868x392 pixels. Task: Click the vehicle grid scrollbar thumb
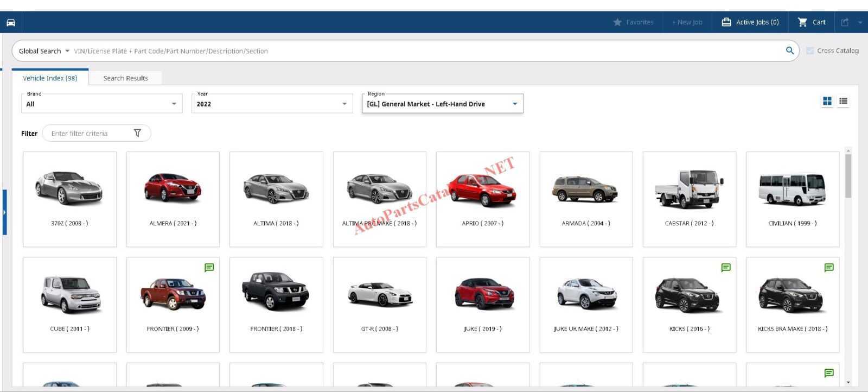(848, 176)
